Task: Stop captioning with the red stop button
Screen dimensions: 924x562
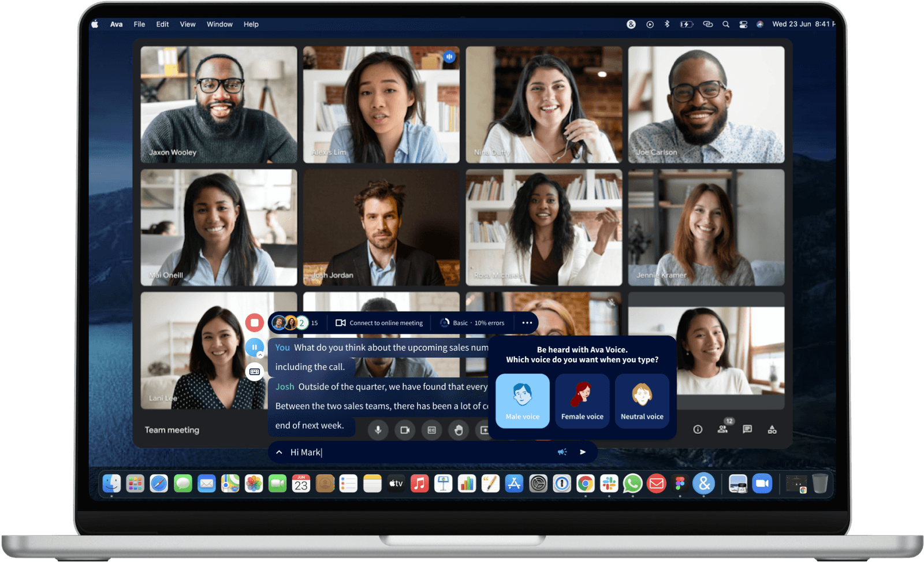Action: tap(254, 322)
